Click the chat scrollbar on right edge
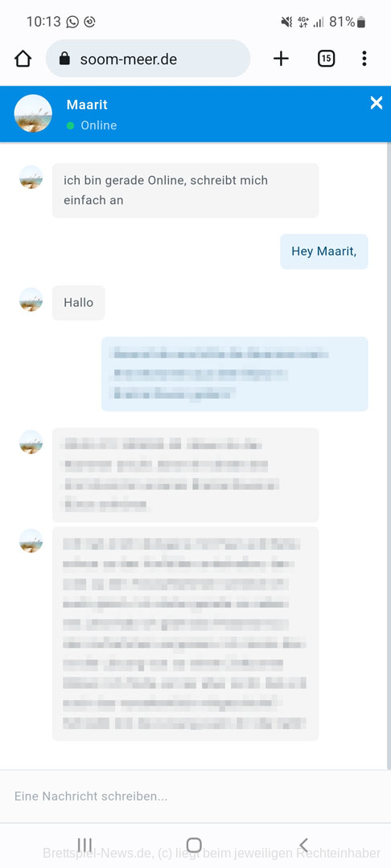The width and height of the screenshot is (391, 868). (389, 455)
